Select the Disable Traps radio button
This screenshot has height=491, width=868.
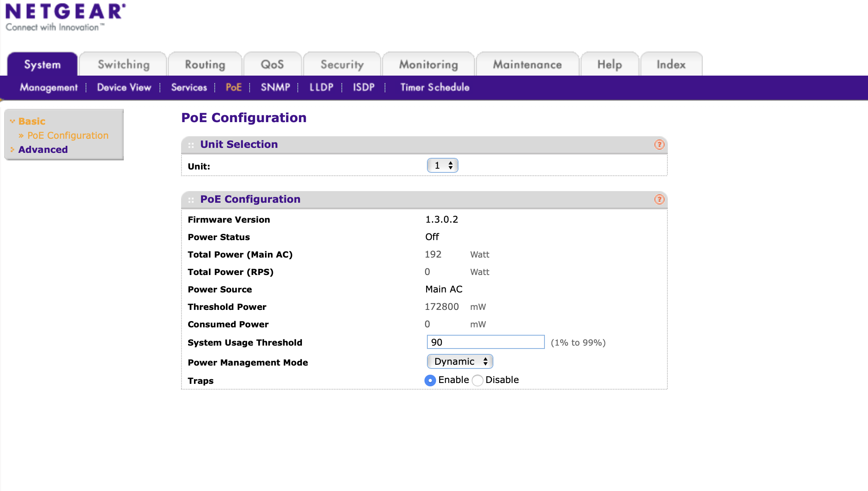[x=478, y=380]
